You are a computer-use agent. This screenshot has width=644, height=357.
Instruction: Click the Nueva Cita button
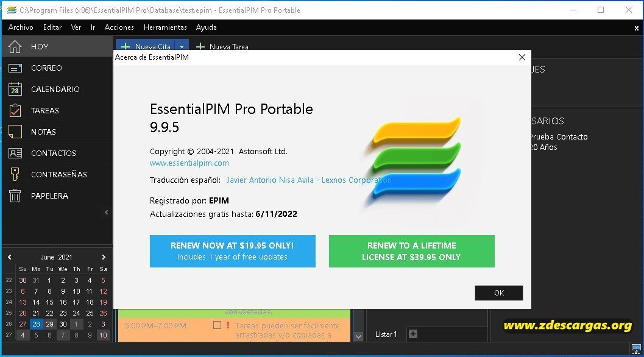[x=146, y=47]
